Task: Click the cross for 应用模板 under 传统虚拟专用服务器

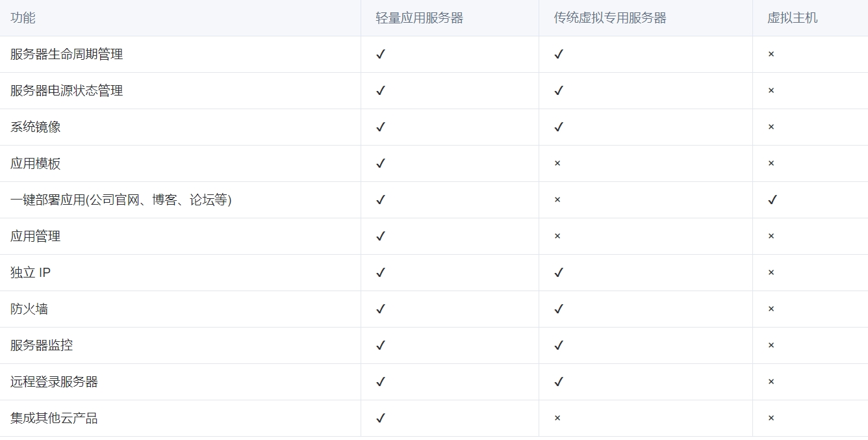Action: 557,163
